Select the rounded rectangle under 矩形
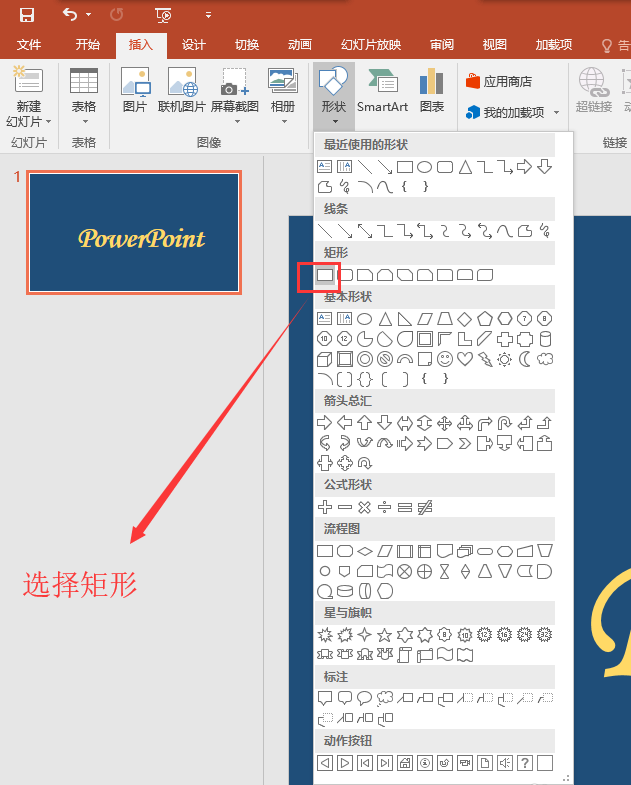The height and width of the screenshot is (785, 631). click(x=345, y=274)
